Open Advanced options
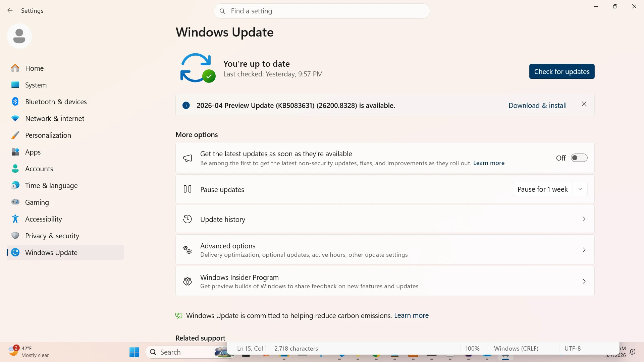Image resolution: width=644 pixels, height=362 pixels. click(x=385, y=250)
